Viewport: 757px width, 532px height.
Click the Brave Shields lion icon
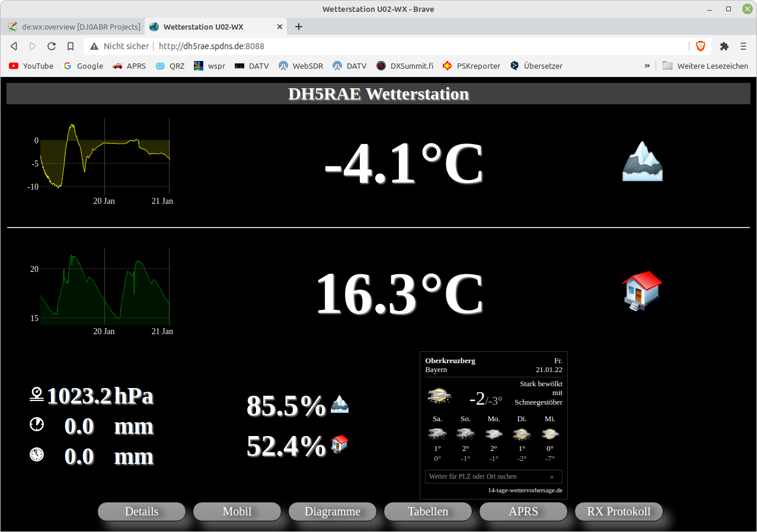pyautogui.click(x=700, y=46)
